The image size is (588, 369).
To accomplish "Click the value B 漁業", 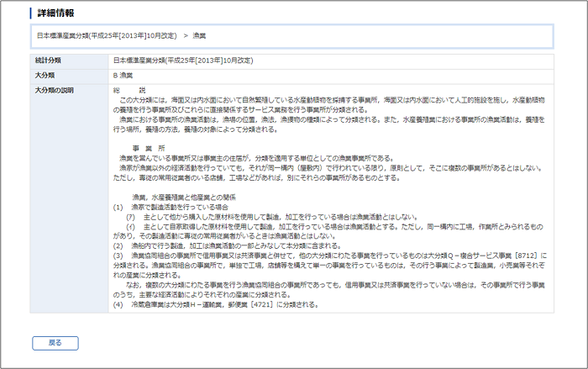I will point(123,76).
